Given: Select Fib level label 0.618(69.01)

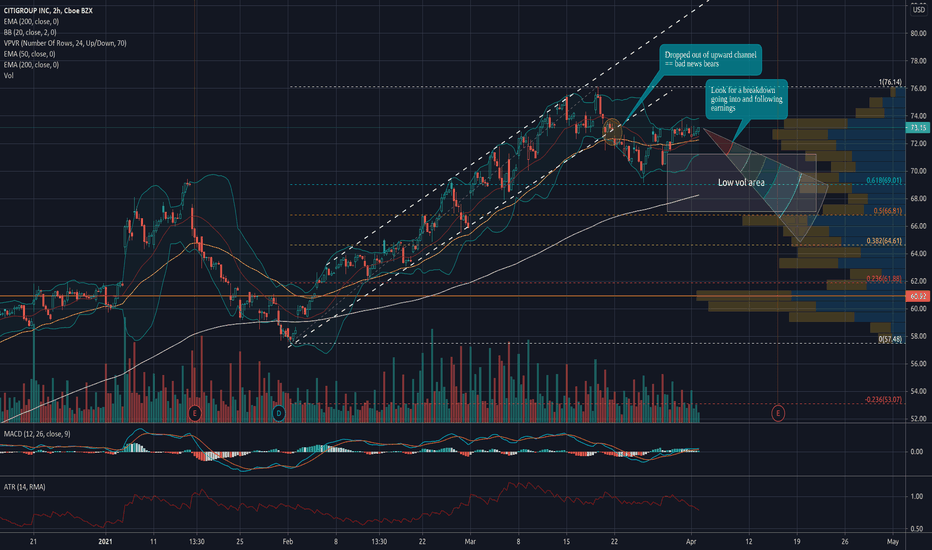Looking at the screenshot, I should point(884,180).
